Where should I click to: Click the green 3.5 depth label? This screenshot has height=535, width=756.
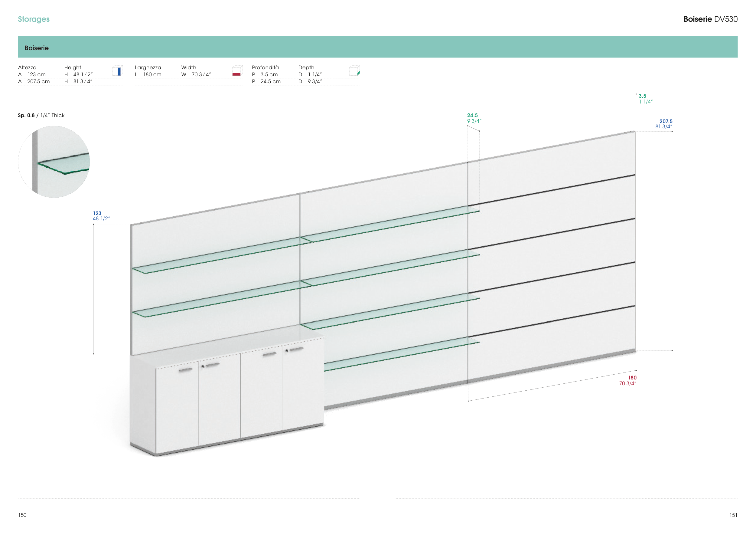642,96
